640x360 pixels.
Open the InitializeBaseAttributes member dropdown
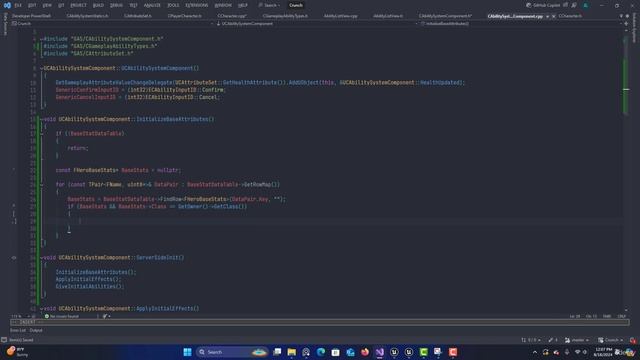point(521,24)
